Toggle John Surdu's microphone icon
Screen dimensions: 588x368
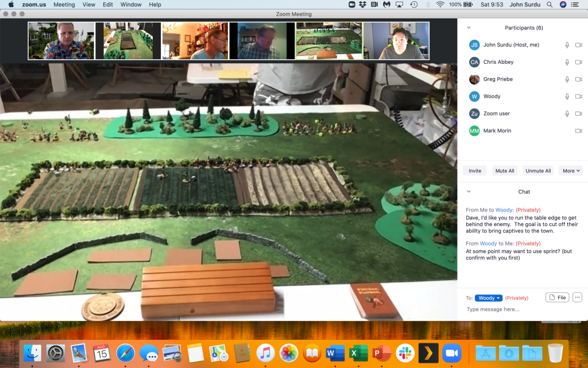pyautogui.click(x=567, y=45)
